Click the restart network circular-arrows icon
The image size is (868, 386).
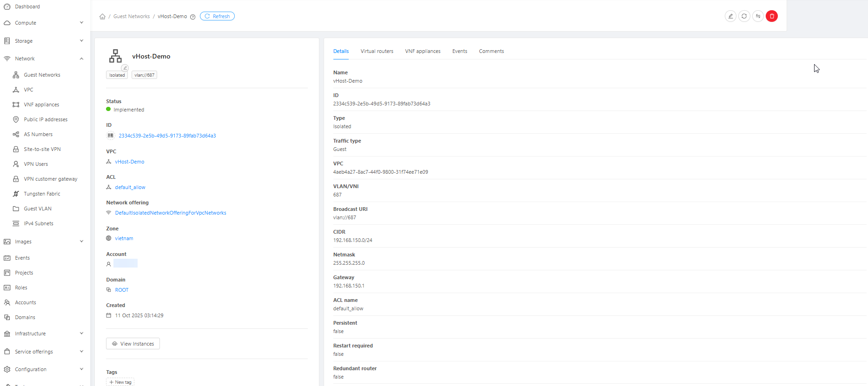744,16
